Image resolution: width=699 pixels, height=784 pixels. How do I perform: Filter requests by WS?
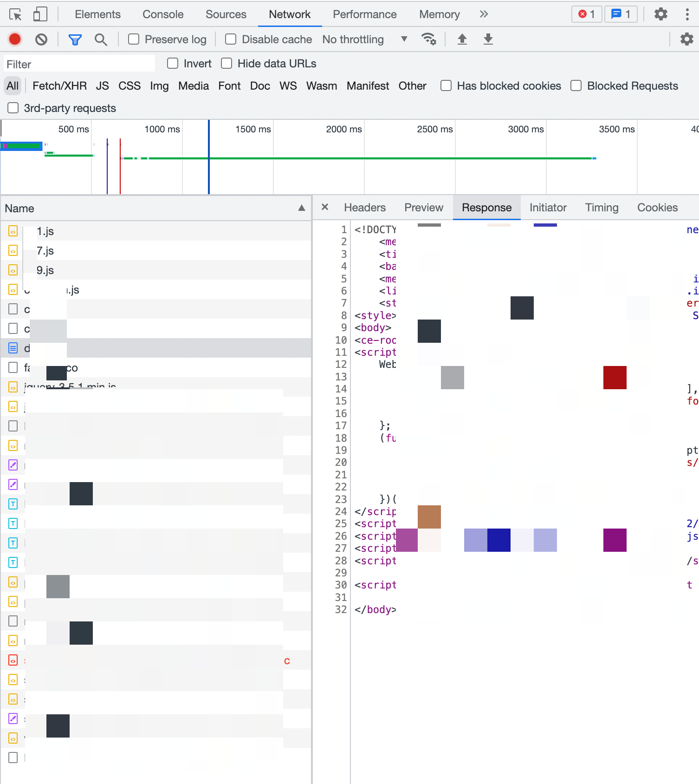288,86
